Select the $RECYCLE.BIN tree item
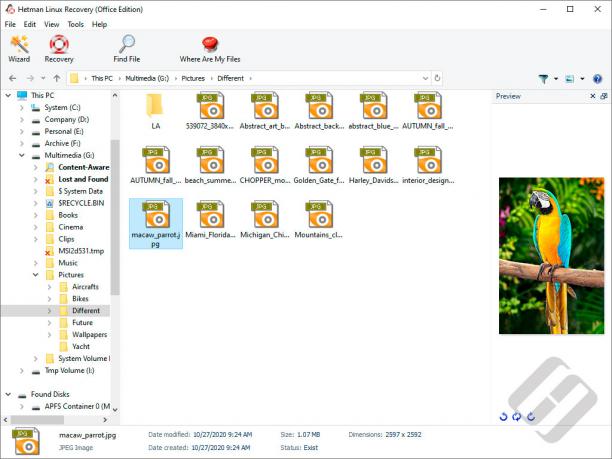 tap(81, 203)
